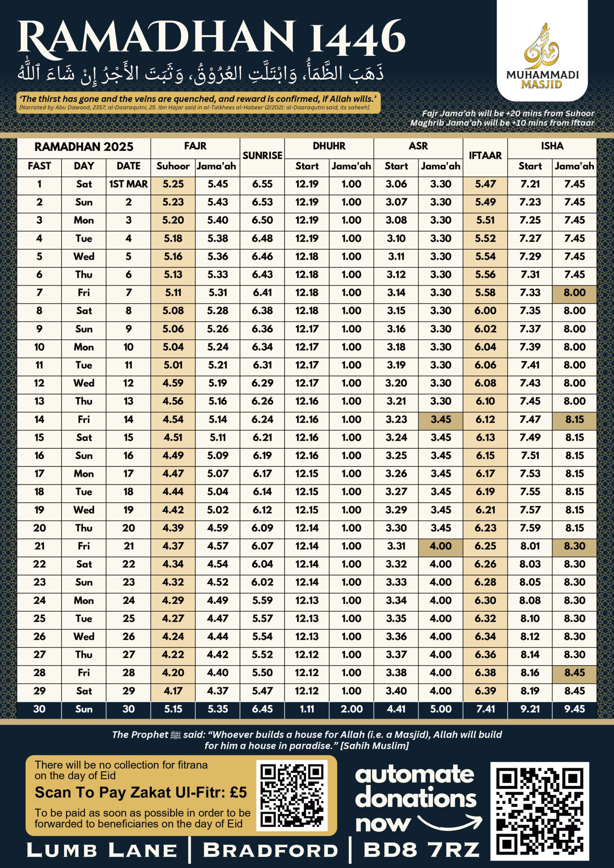Click highlighted Asr Jama'ah 3.45 on Fri 14

(441, 419)
